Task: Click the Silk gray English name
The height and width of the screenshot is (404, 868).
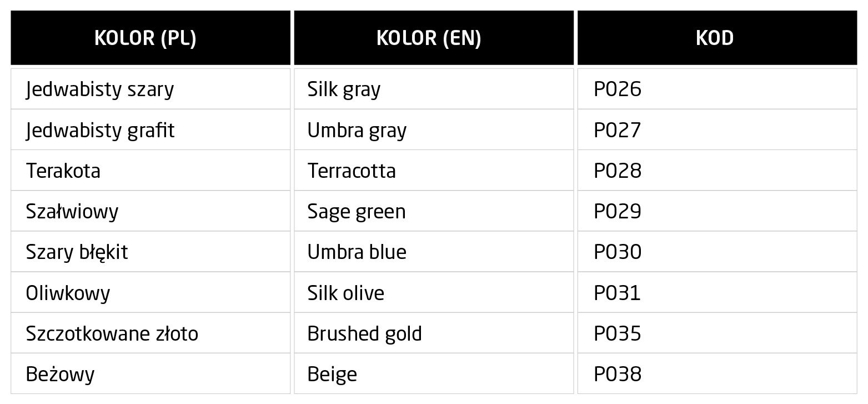Action: (344, 89)
